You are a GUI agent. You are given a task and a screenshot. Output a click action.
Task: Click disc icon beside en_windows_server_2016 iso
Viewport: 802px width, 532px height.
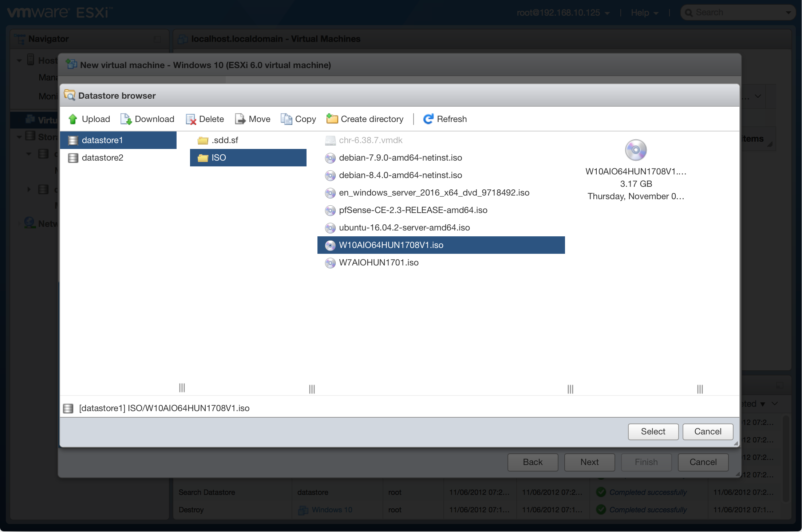pyautogui.click(x=330, y=193)
